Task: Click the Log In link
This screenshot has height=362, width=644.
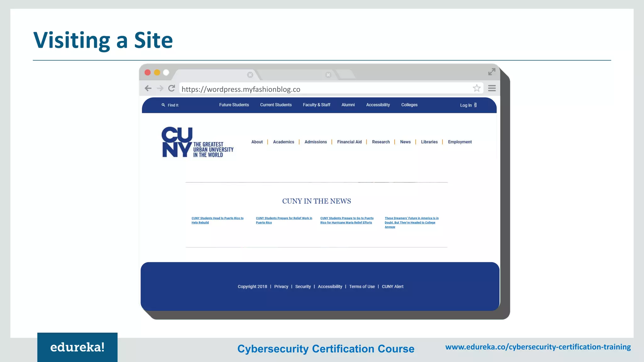Action: coord(468,105)
